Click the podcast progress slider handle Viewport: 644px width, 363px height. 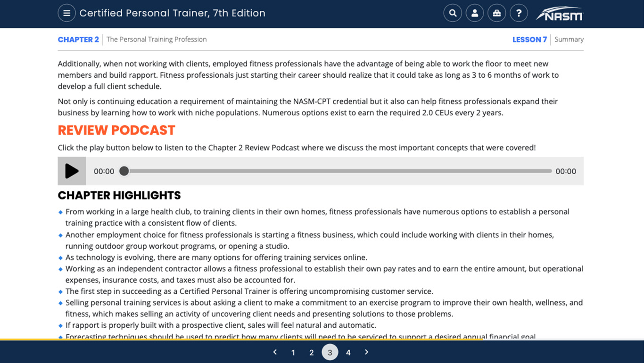pos(124,171)
